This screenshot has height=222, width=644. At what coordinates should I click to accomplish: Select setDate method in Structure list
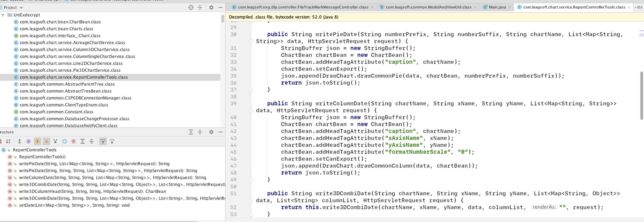click(74, 205)
